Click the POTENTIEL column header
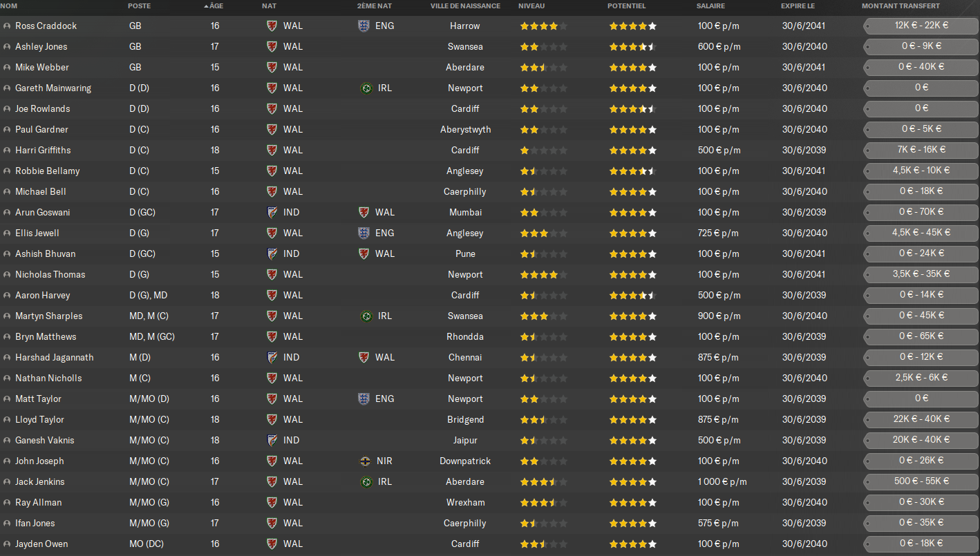The width and height of the screenshot is (980, 556). point(626,6)
